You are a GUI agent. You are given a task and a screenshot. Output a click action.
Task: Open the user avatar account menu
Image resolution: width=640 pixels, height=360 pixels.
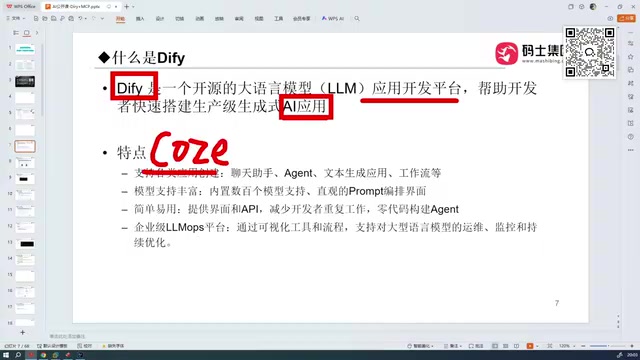(593, 7)
